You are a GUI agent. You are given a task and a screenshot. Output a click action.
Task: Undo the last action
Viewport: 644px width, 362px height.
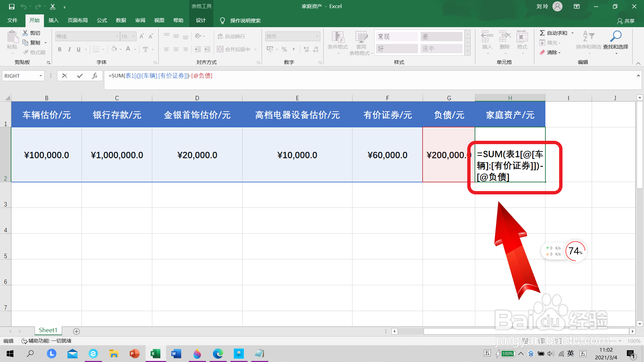point(23,6)
